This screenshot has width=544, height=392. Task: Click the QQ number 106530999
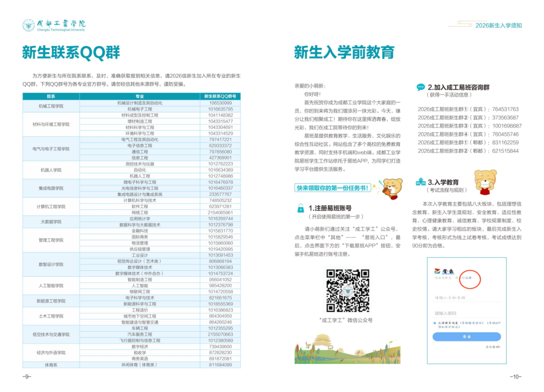[x=220, y=103]
